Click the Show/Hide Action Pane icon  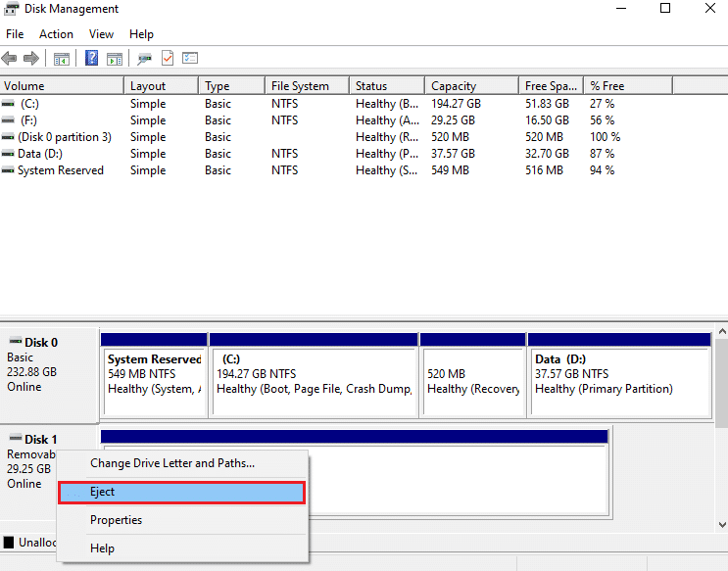[x=115, y=59]
